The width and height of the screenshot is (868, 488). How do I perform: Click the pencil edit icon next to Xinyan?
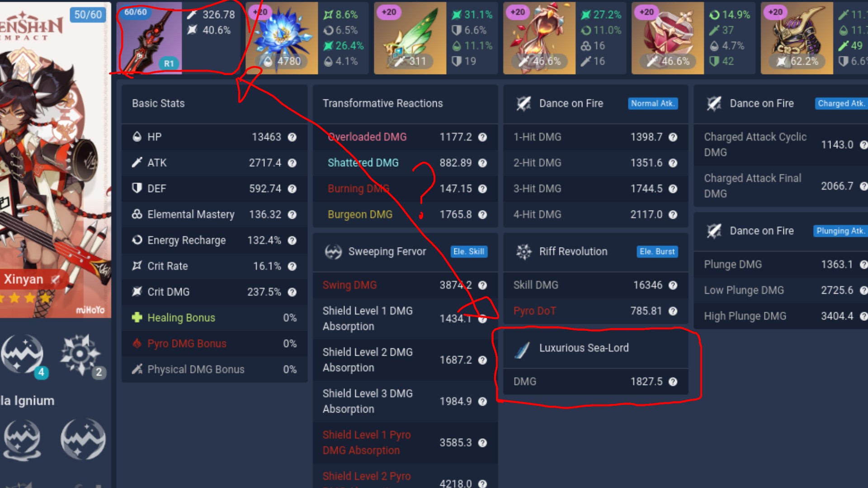[x=56, y=280]
